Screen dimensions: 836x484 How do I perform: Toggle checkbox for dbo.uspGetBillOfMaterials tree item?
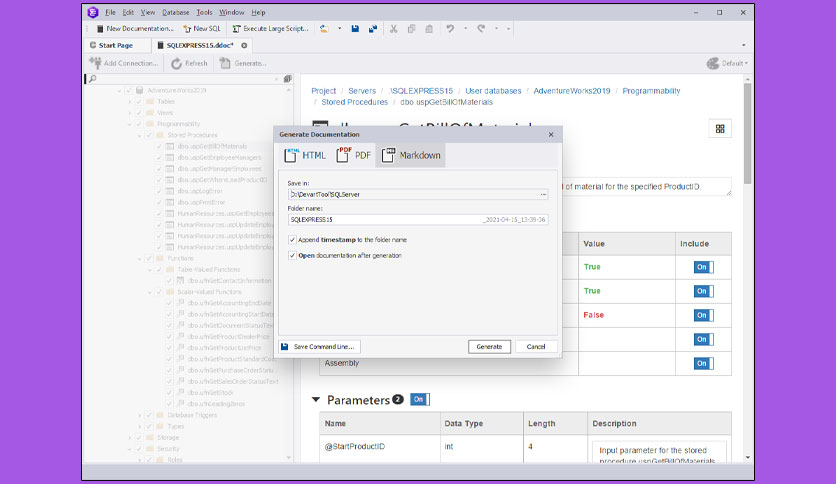point(159,147)
